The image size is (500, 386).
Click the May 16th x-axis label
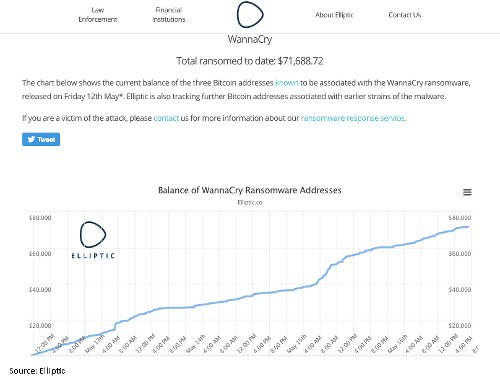click(398, 344)
